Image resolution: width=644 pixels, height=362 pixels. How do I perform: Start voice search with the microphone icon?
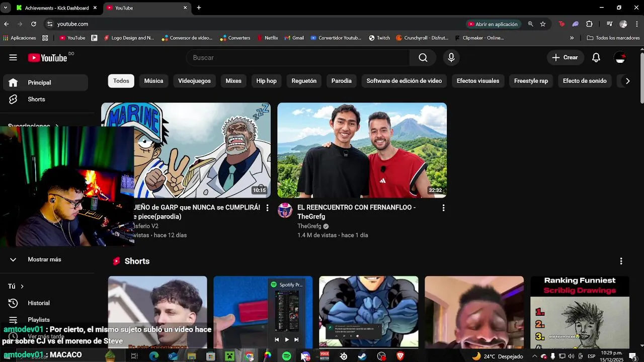click(x=451, y=58)
